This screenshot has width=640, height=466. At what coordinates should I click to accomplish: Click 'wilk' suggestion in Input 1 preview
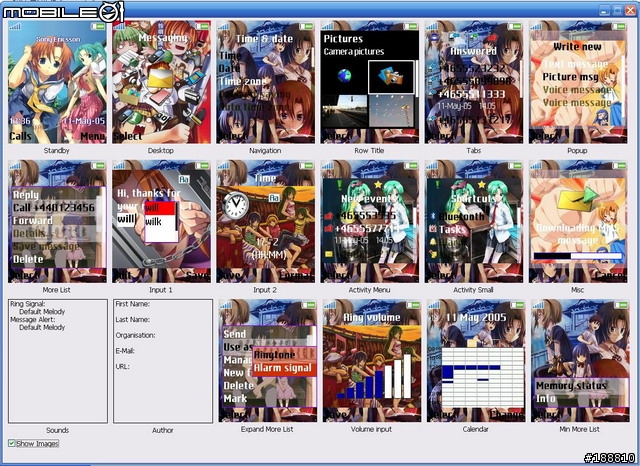153,221
